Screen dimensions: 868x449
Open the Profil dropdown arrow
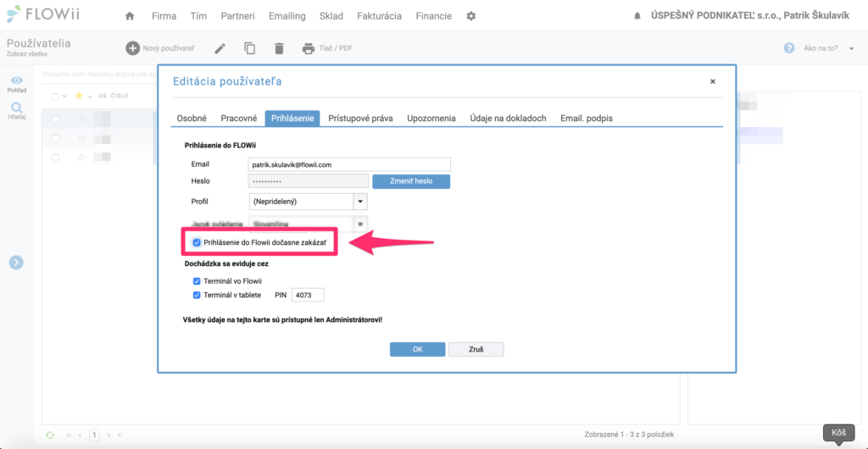[x=360, y=202]
